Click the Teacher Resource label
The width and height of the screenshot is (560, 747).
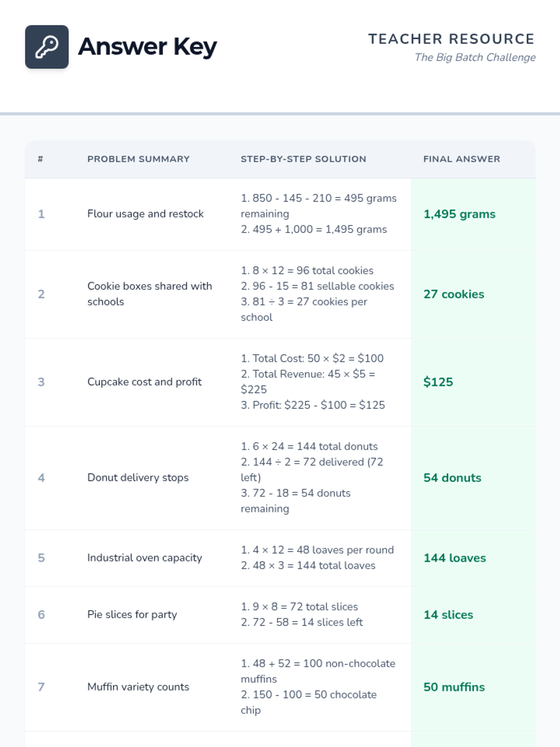tap(451, 39)
